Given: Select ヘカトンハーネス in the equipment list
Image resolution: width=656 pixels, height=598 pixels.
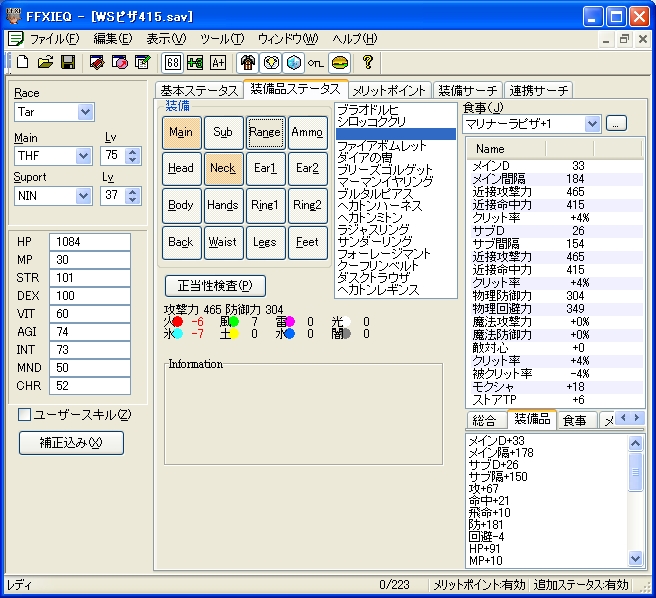Looking at the screenshot, I should pos(395,206).
